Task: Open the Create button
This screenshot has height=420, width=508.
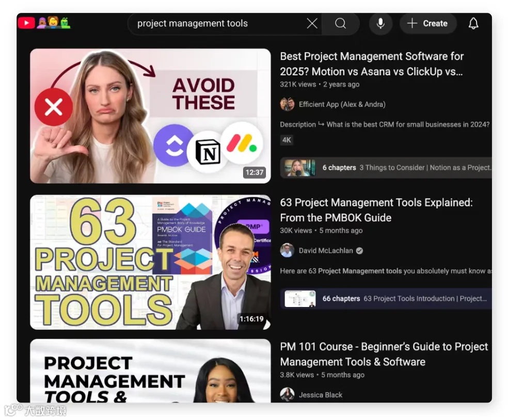Action: [428, 23]
